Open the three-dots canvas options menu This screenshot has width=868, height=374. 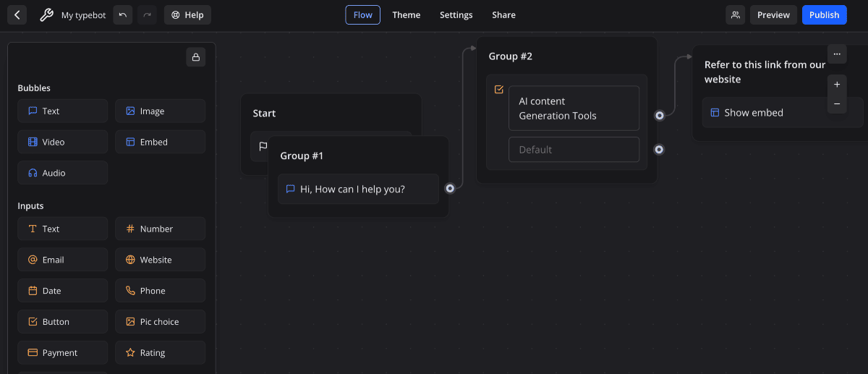click(x=837, y=54)
